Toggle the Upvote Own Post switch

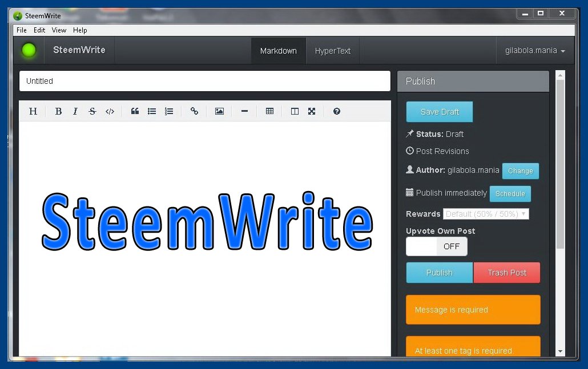pyautogui.click(x=437, y=246)
